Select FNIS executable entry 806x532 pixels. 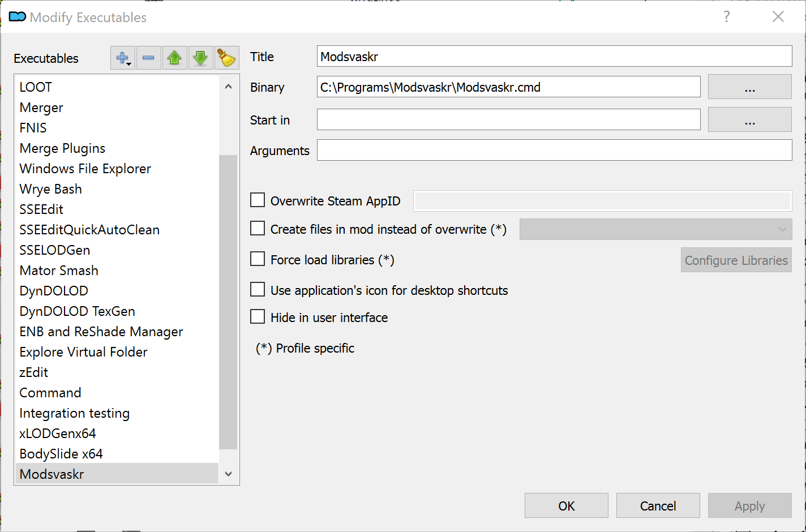[117, 127]
